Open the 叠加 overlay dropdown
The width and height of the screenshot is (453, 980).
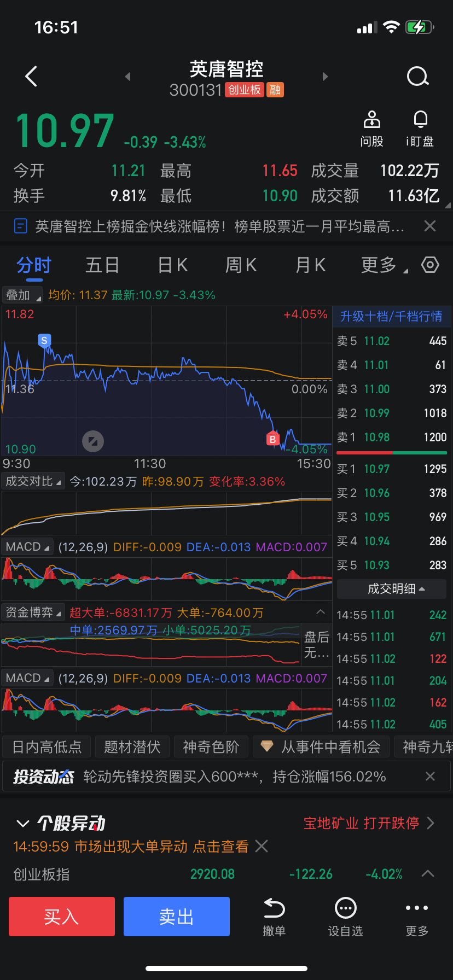click(22, 295)
